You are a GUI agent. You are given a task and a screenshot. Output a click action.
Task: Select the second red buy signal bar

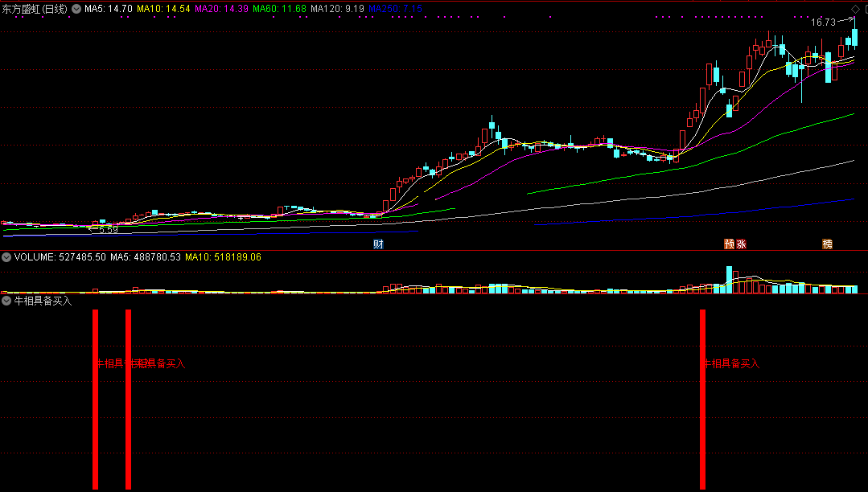pyautogui.click(x=129, y=400)
